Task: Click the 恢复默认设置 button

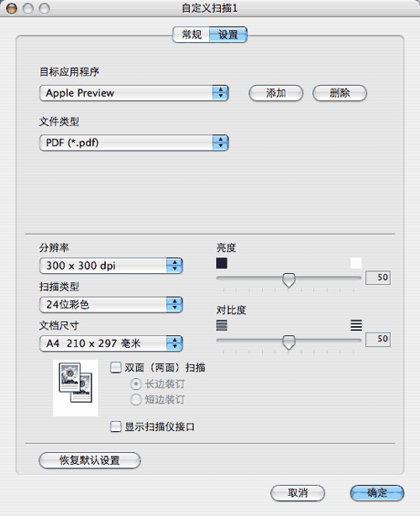Action: pos(89,460)
